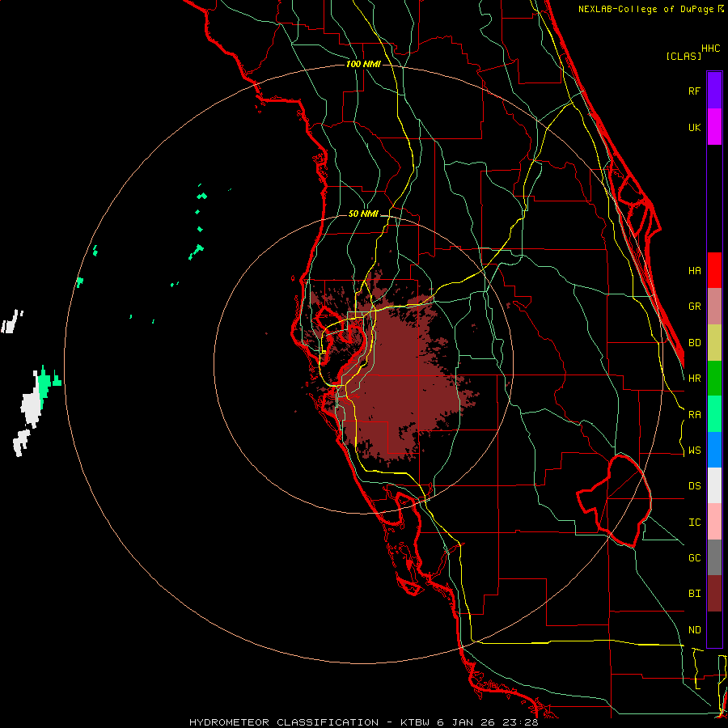The width and height of the screenshot is (728, 728).
Task: Click the BD yellow legend swatch
Action: 714,343
